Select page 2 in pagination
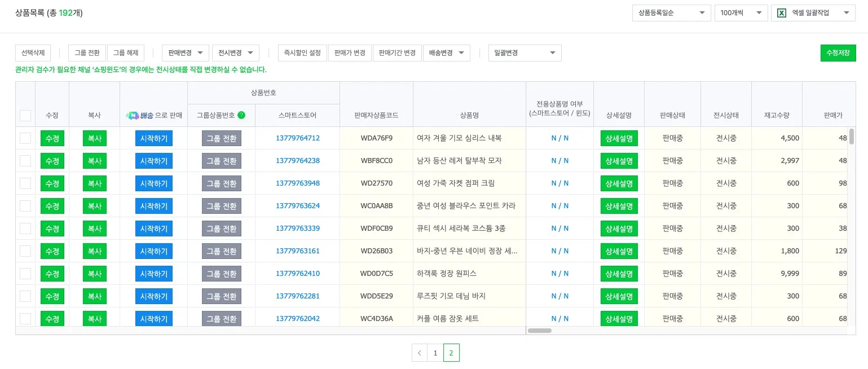 (451, 353)
